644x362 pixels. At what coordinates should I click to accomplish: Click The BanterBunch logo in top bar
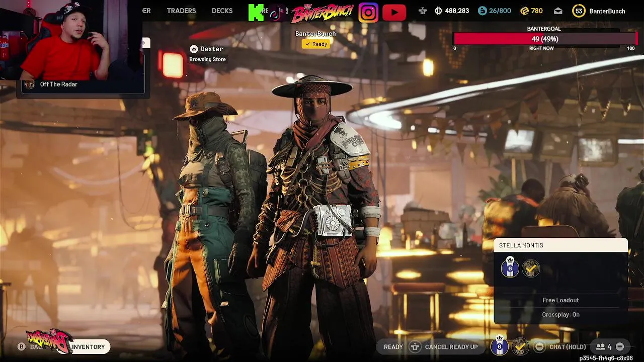click(322, 12)
